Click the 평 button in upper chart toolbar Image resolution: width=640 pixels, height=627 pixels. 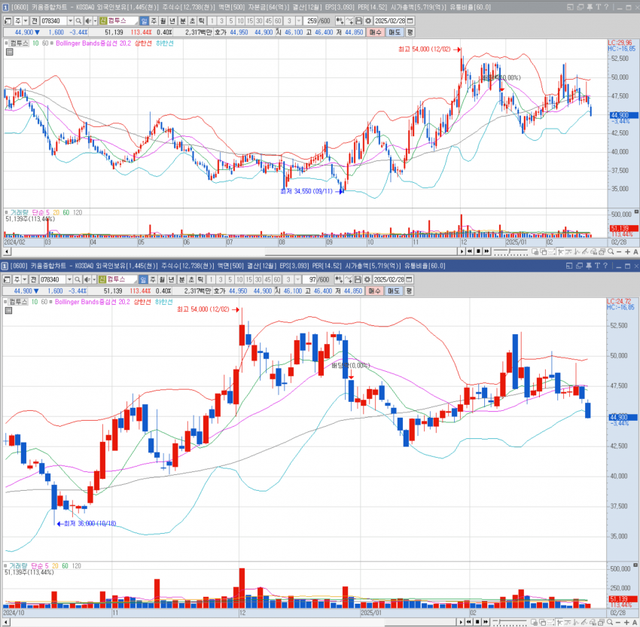tap(409, 32)
